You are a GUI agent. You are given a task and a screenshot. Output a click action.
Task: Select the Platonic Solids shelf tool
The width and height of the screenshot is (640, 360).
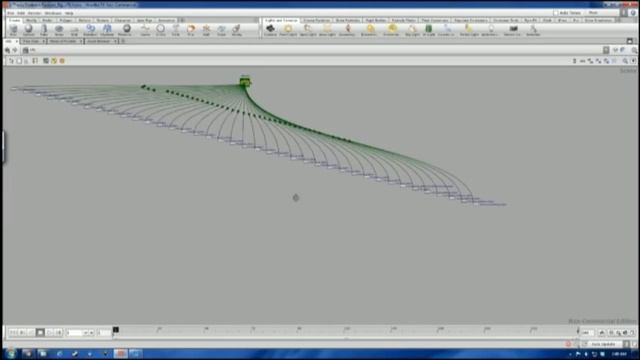(126, 30)
